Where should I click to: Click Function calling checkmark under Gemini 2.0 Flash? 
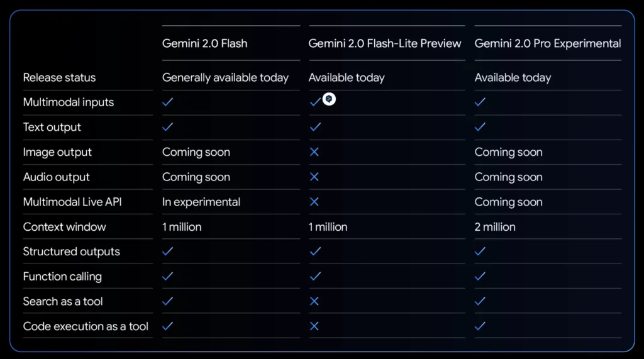167,277
